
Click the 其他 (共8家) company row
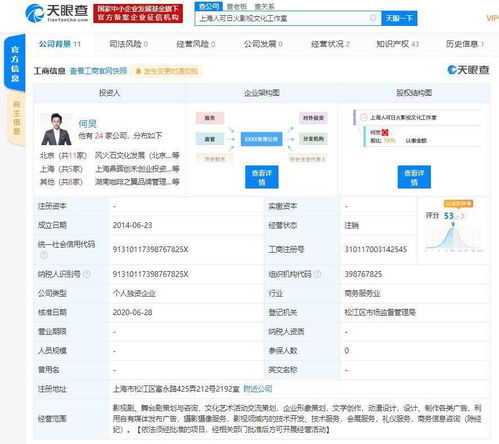click(x=109, y=182)
